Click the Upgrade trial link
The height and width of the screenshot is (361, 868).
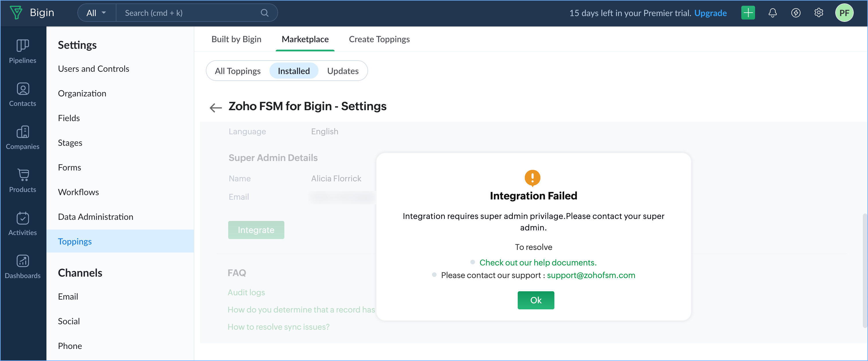tap(710, 13)
